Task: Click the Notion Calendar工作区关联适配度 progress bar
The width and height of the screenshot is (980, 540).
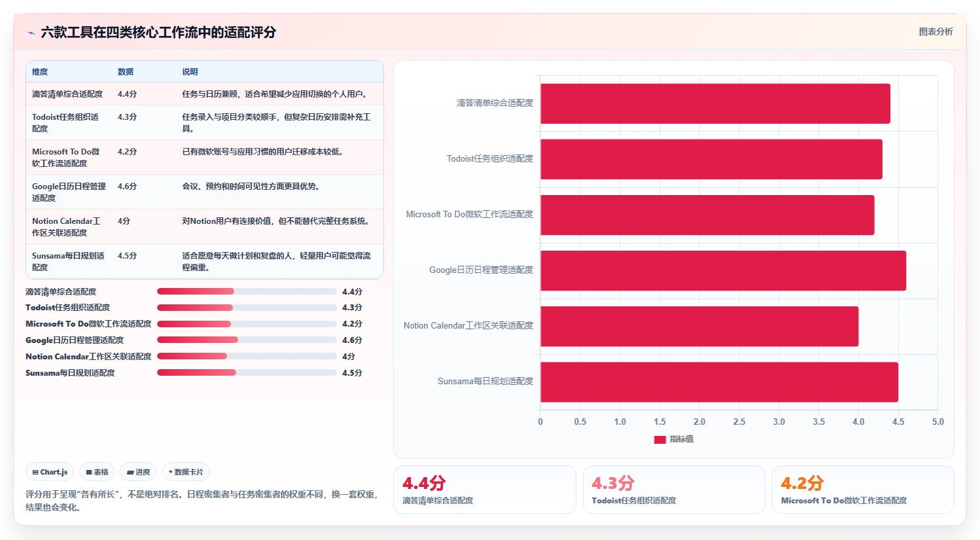Action: 247,356
